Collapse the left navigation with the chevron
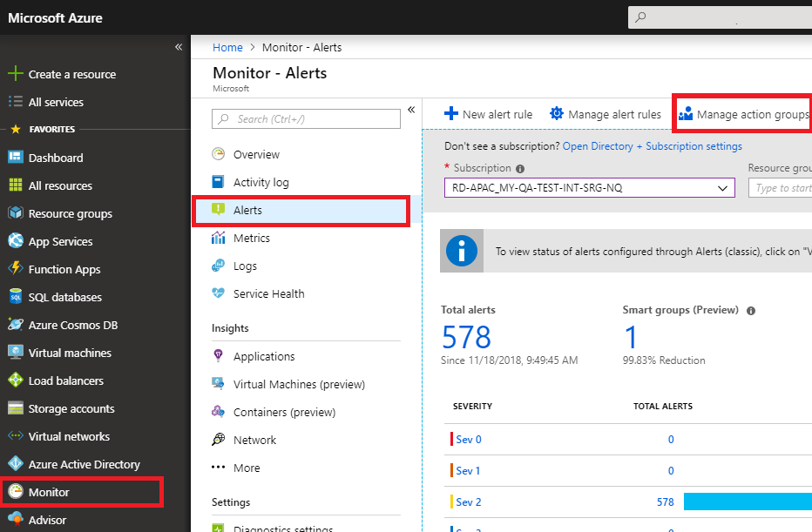The height and width of the screenshot is (532, 812). (178, 46)
